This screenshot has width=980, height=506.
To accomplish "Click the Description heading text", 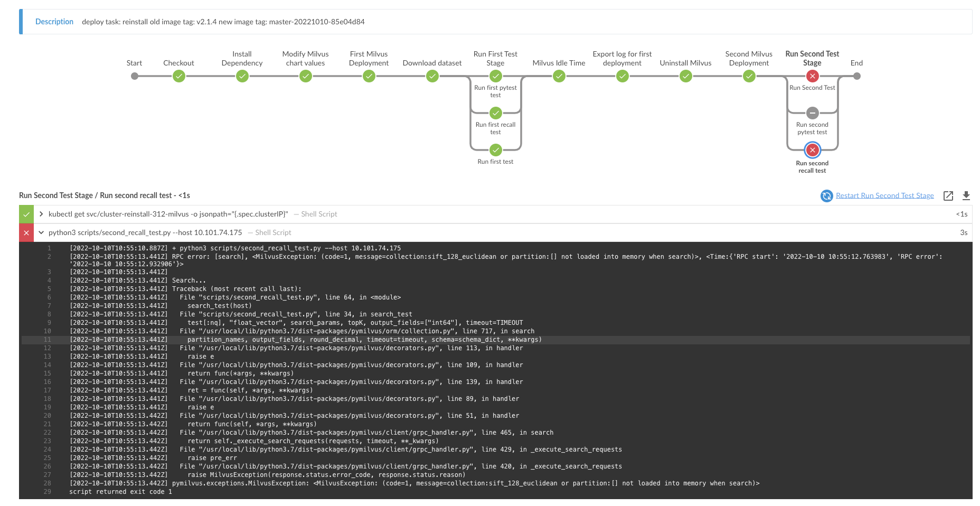I will (54, 21).
